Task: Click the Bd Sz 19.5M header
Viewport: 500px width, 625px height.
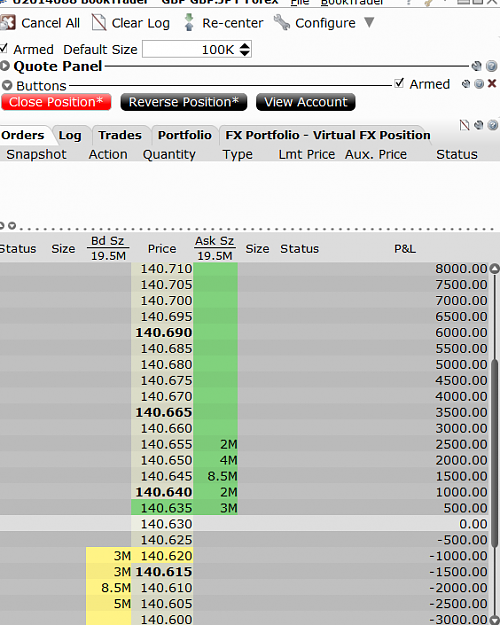Action: point(108,248)
